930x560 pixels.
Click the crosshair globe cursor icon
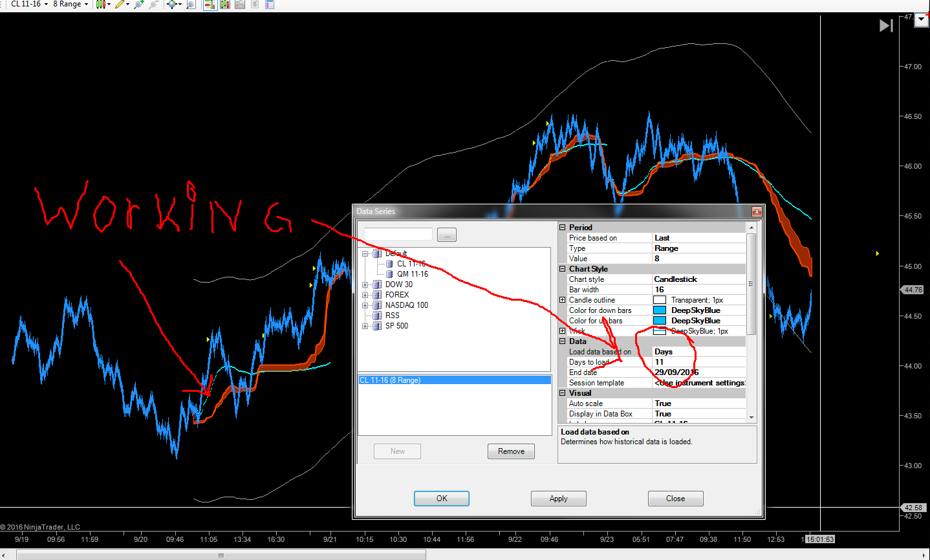pyautogui.click(x=171, y=4)
